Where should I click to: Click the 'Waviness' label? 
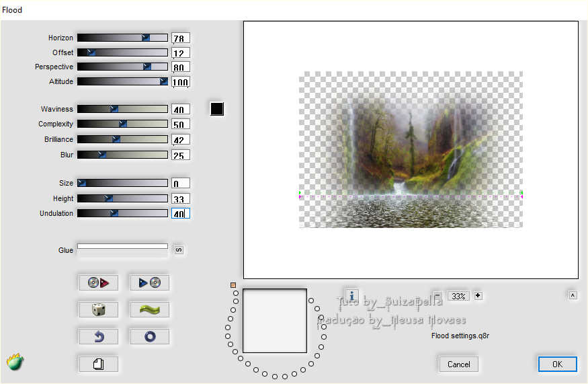coord(57,109)
